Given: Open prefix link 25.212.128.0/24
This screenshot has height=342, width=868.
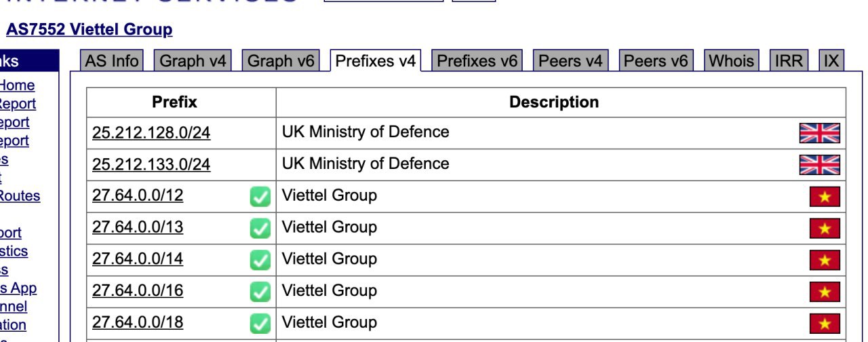Looking at the screenshot, I should [151, 133].
